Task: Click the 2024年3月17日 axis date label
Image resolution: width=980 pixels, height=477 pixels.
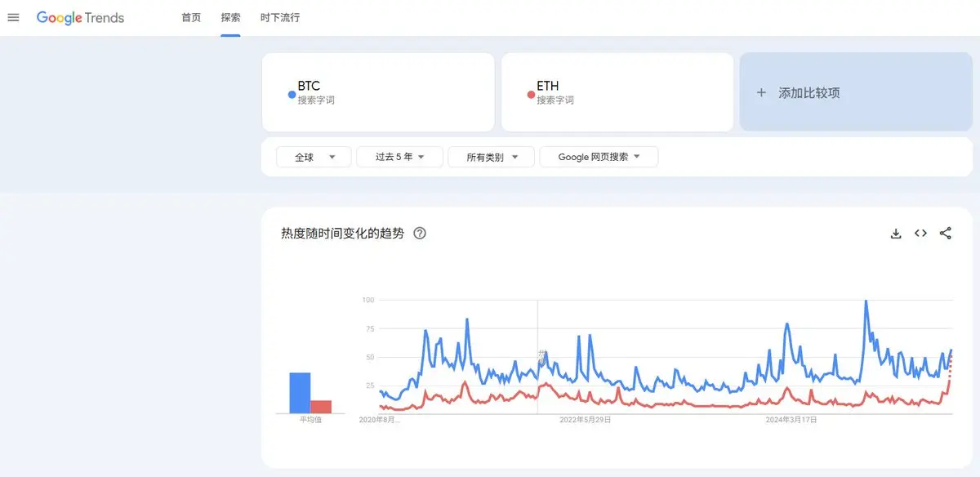Action: pyautogui.click(x=791, y=420)
